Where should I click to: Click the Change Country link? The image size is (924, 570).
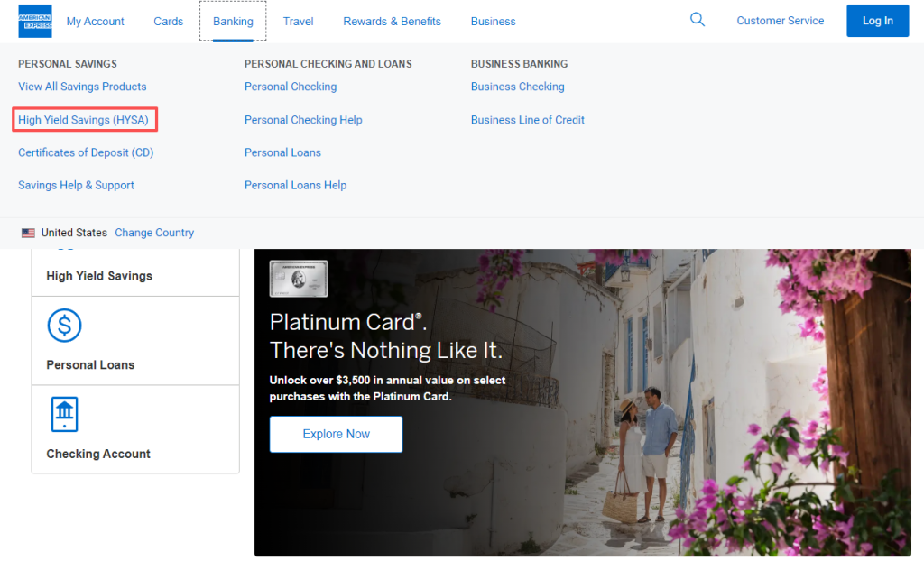point(154,233)
